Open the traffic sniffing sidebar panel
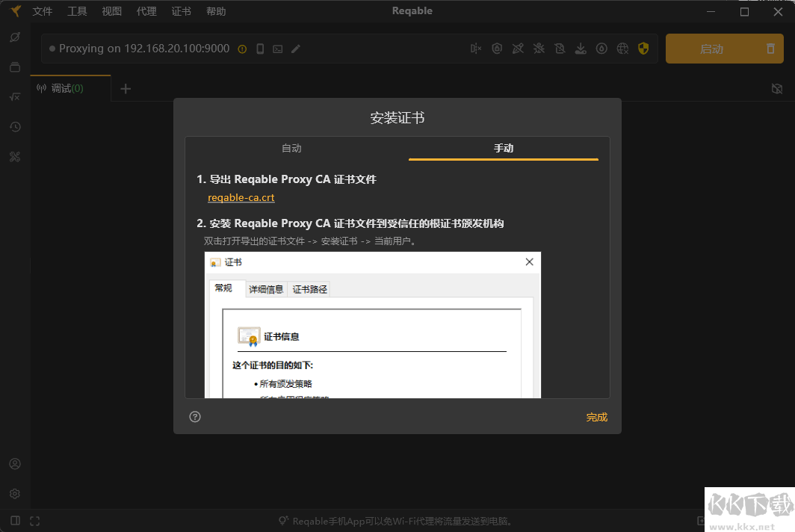This screenshot has width=795, height=532. pos(15,37)
